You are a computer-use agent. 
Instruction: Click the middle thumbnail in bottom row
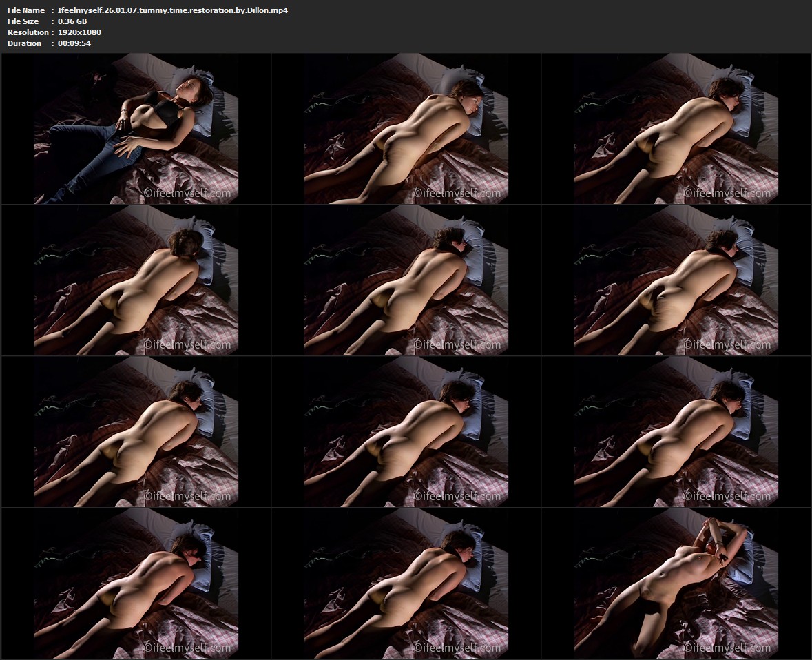pyautogui.click(x=406, y=584)
